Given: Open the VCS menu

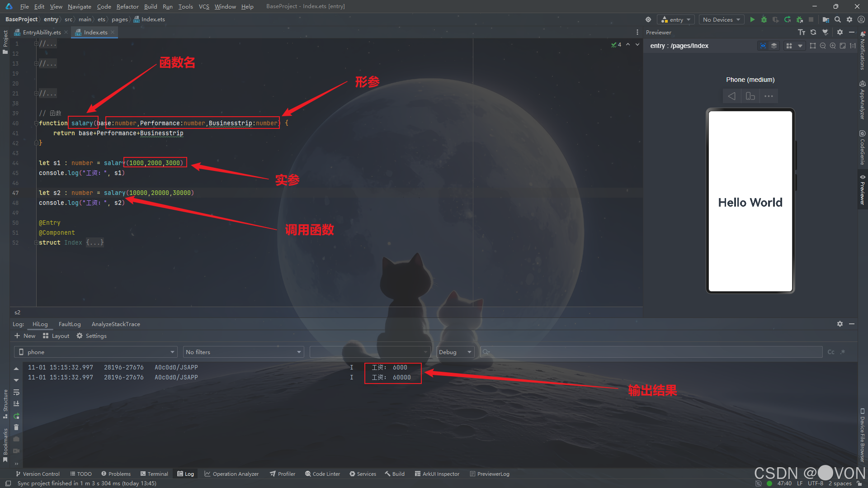Looking at the screenshot, I should [x=204, y=6].
